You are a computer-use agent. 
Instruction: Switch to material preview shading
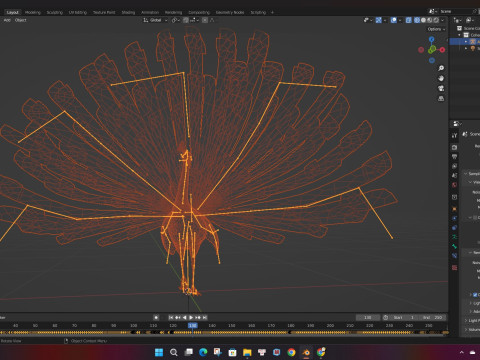[430, 20]
